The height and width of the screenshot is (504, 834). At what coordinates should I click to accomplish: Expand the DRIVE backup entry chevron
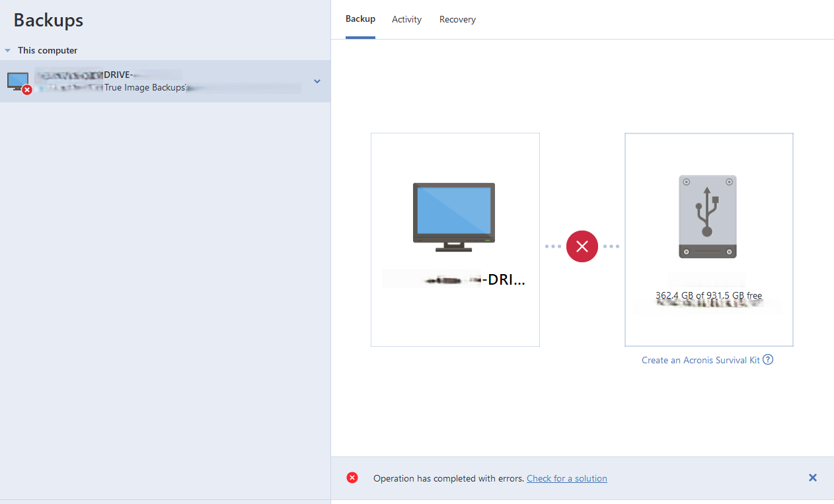pos(317,81)
